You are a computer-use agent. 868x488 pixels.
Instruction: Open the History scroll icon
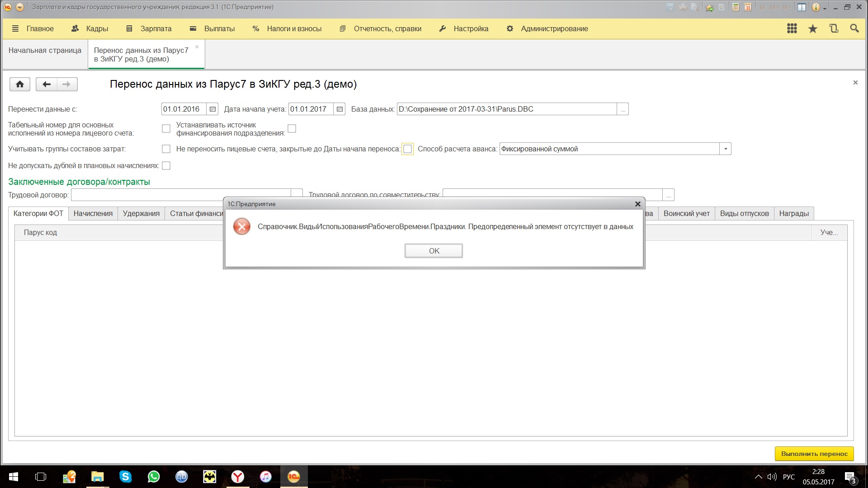click(x=834, y=28)
